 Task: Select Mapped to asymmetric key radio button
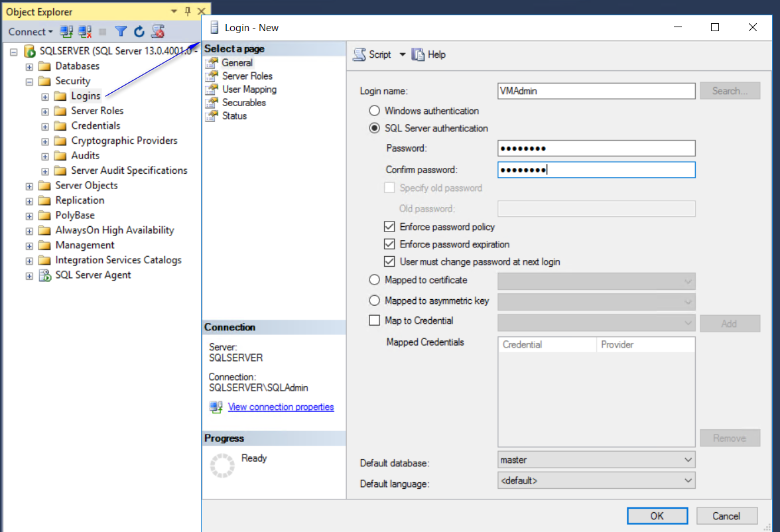coord(375,300)
